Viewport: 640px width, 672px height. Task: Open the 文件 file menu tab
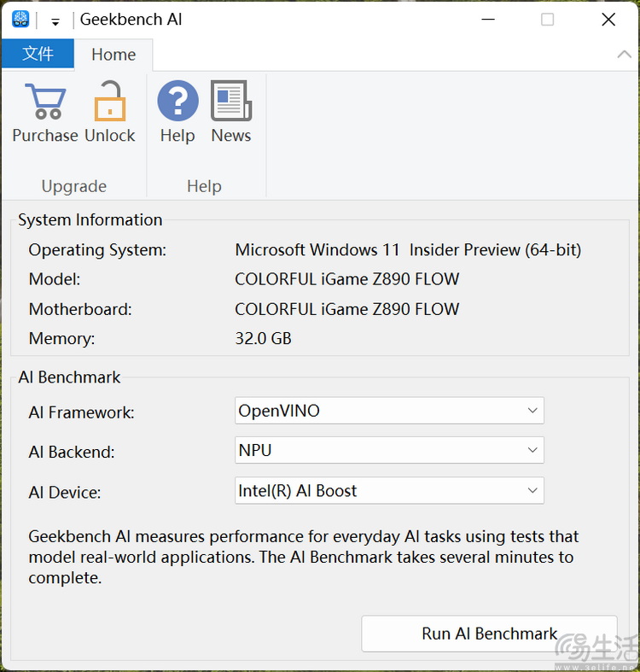(x=38, y=54)
